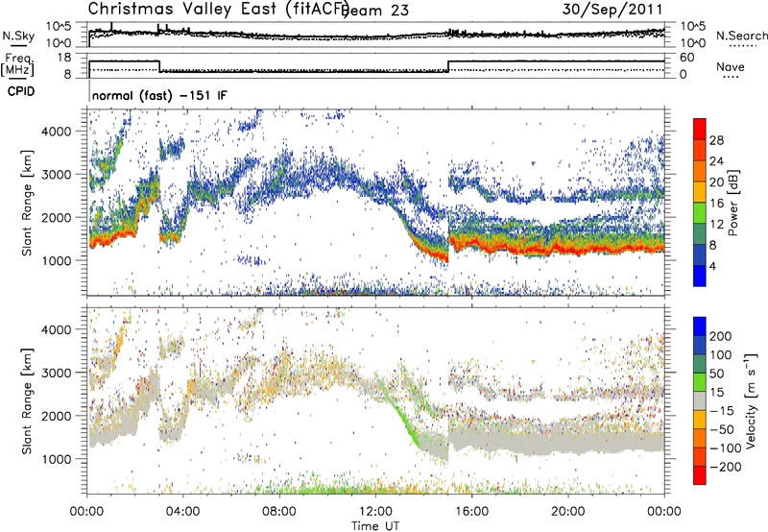
Task: Select the 'normal (fast) -151 IF' text
Action: click(x=159, y=95)
